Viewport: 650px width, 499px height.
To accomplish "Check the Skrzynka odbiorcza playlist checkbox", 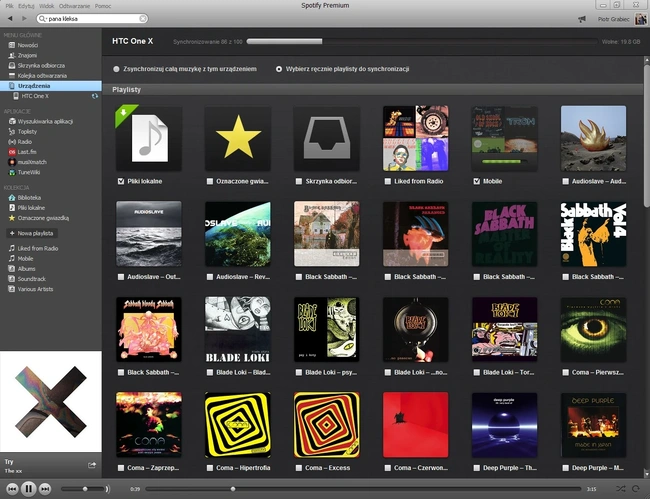I will click(299, 181).
